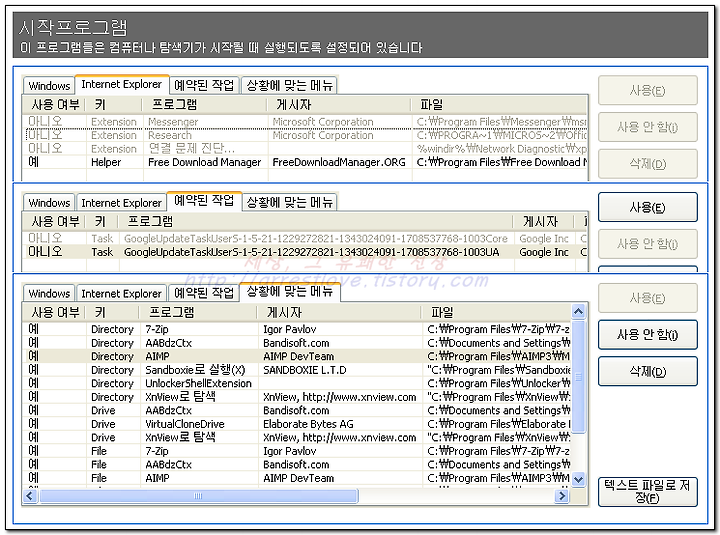
Task: Select the 연결 문제 진단 extension row
Action: 305,149
